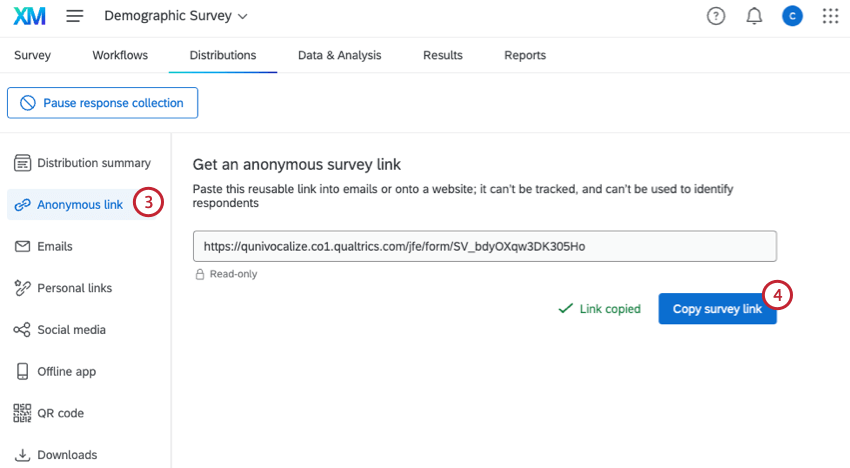Select the Social media distribution

click(x=71, y=330)
